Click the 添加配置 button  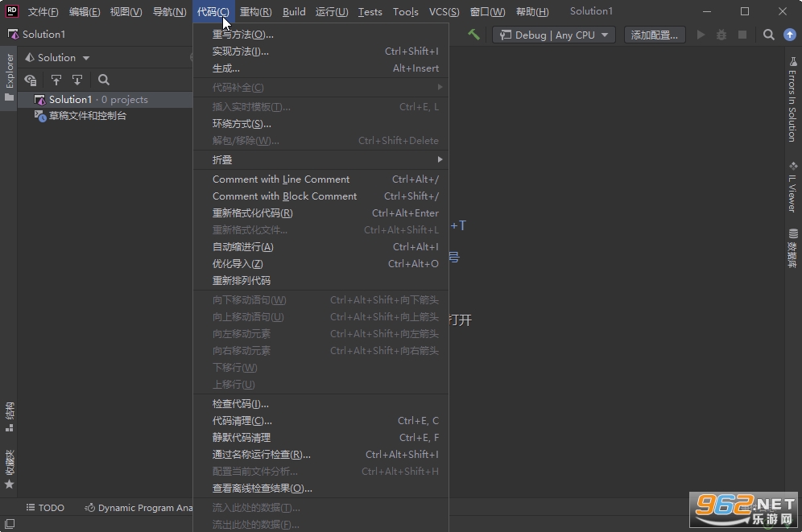[654, 35]
